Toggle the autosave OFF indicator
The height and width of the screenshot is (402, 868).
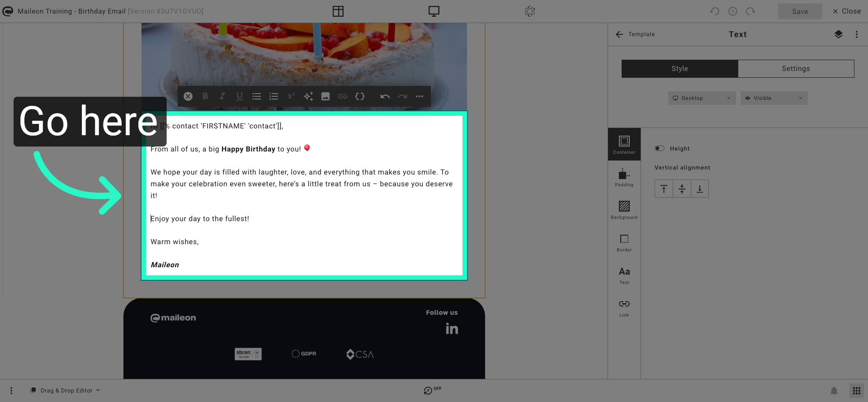click(x=433, y=390)
